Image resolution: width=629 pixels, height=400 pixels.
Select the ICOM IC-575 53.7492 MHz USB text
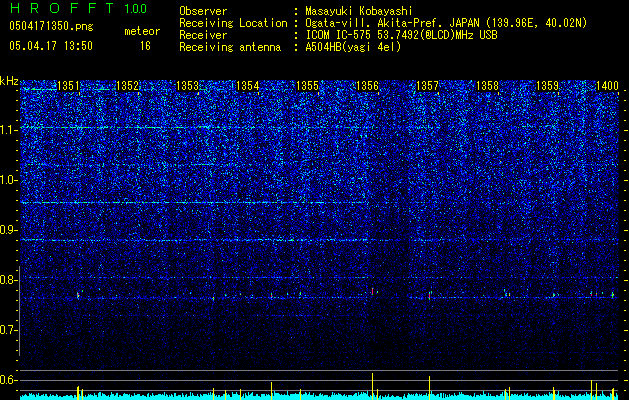point(401,35)
